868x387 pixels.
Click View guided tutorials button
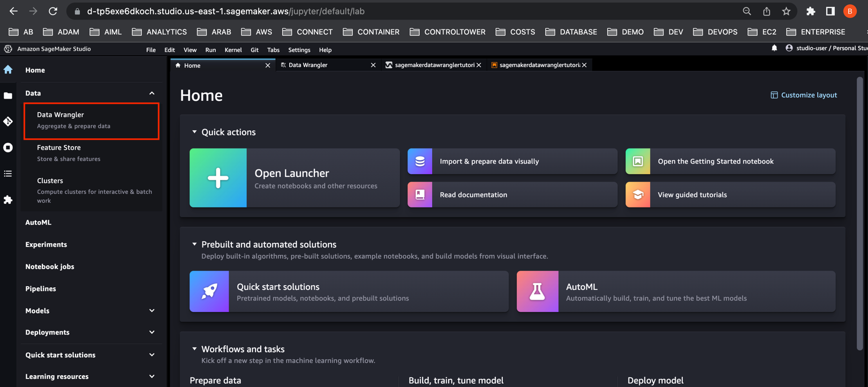[x=730, y=195]
